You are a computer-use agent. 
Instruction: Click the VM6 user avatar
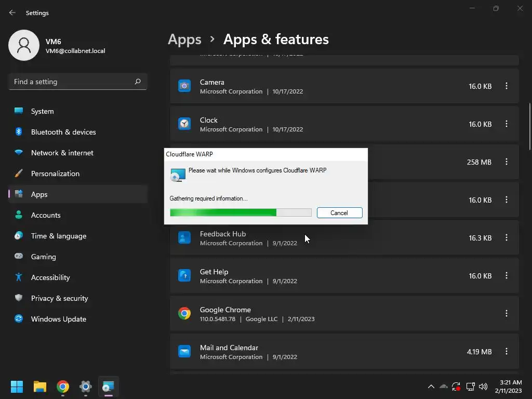coord(24,45)
